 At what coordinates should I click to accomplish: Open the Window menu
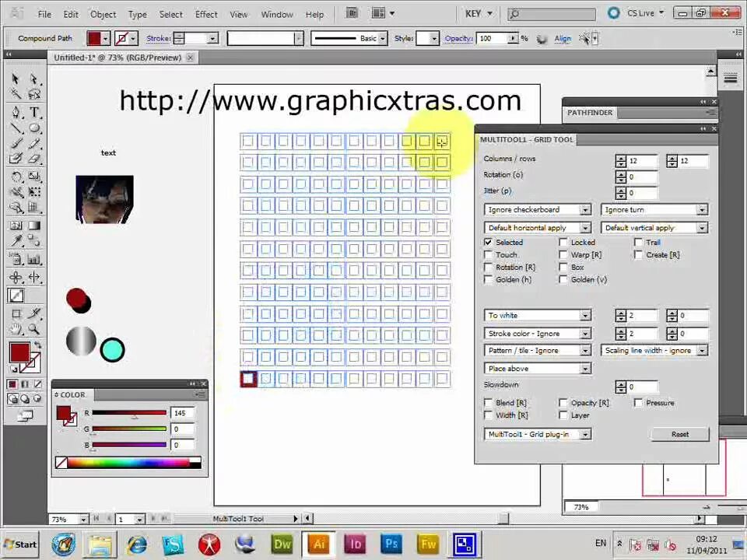(x=276, y=14)
